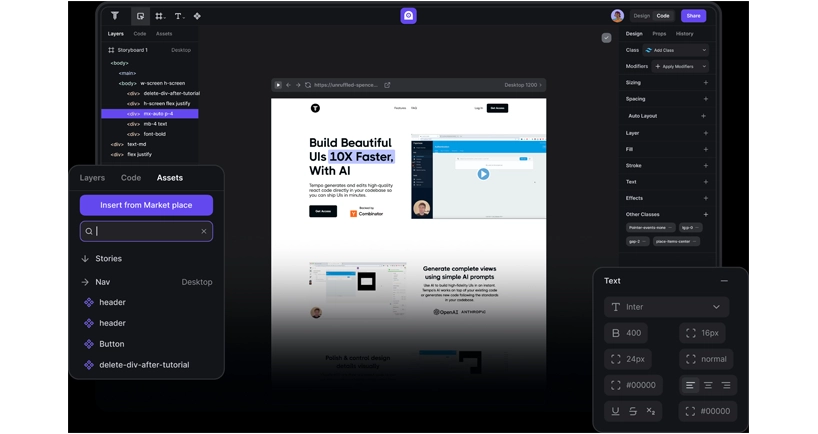Screen dimensions: 818x434
Task: Click the refresh icon in preview address bar
Action: tap(308, 85)
